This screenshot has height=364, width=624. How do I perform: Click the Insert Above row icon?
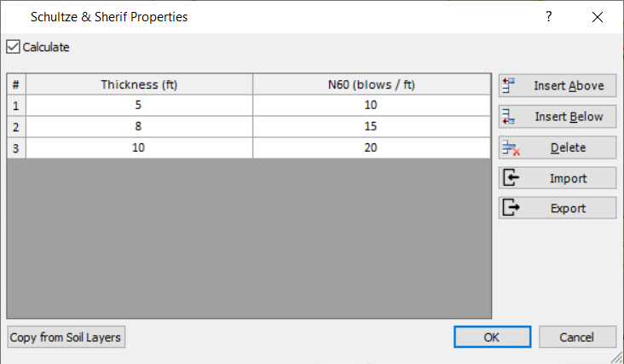coord(511,85)
